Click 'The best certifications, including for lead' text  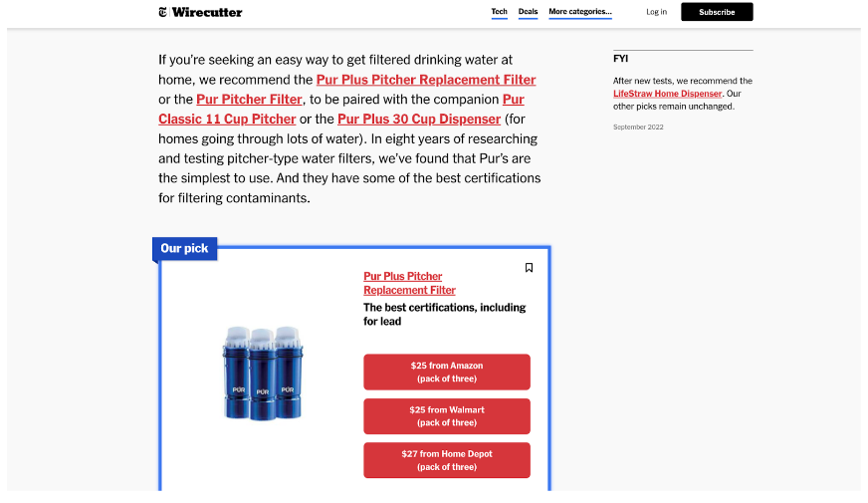click(x=444, y=314)
